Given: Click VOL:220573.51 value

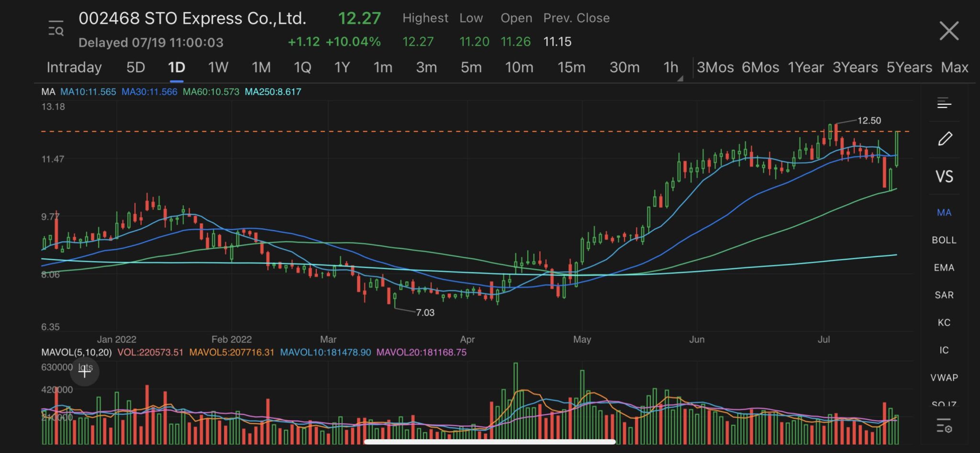Looking at the screenshot, I should pos(150,353).
